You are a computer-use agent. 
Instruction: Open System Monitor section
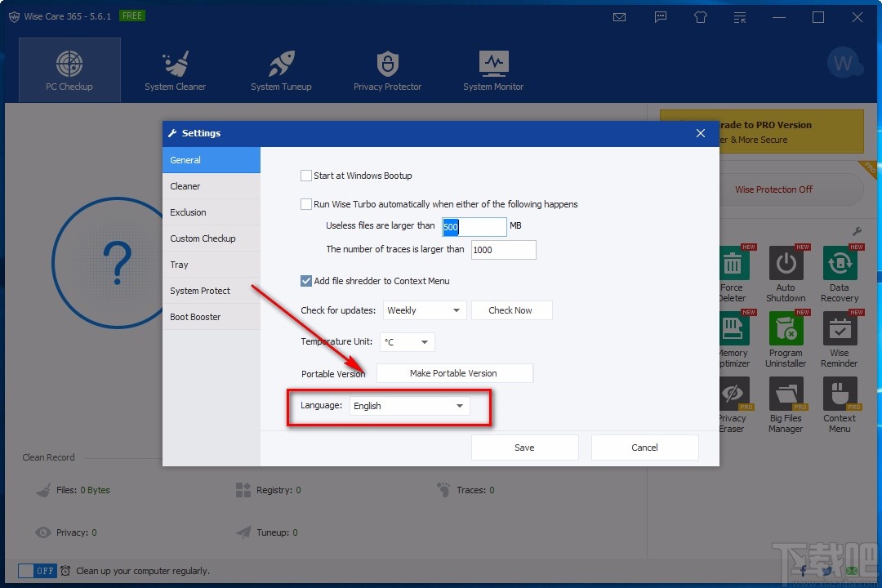(493, 69)
